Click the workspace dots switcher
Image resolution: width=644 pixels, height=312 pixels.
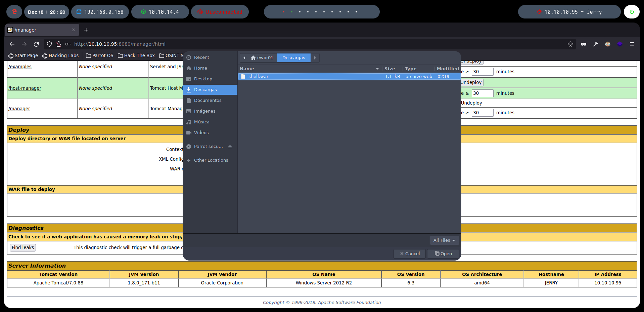(322, 12)
